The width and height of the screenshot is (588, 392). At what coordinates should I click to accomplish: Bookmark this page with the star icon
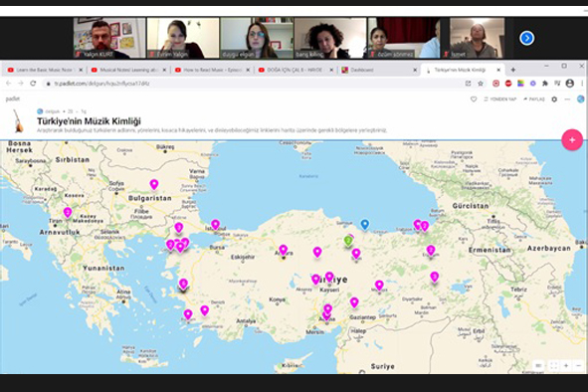tap(481, 84)
